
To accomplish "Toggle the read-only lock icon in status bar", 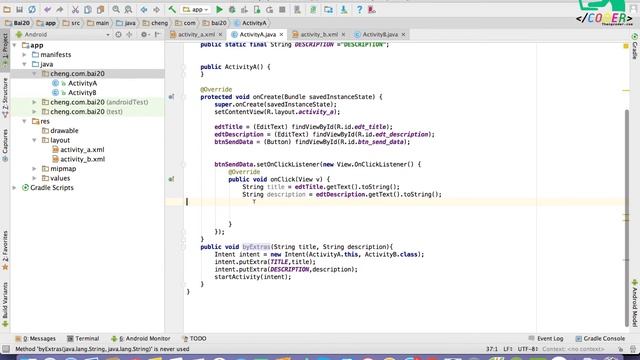I will (x=620, y=349).
